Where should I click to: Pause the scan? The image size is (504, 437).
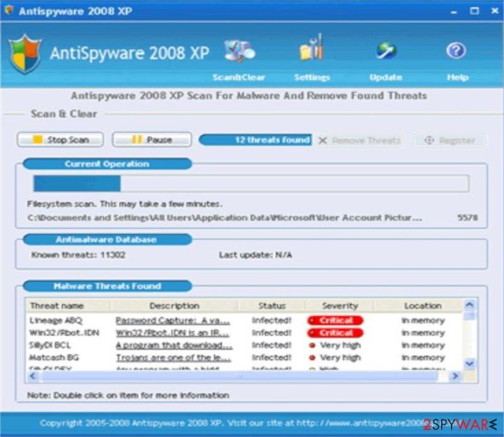point(152,140)
